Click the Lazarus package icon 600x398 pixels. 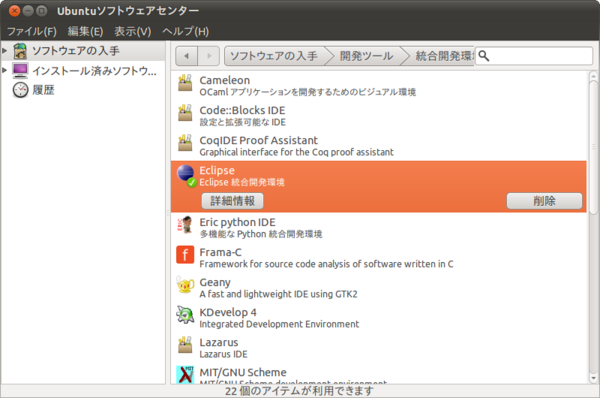click(x=185, y=345)
